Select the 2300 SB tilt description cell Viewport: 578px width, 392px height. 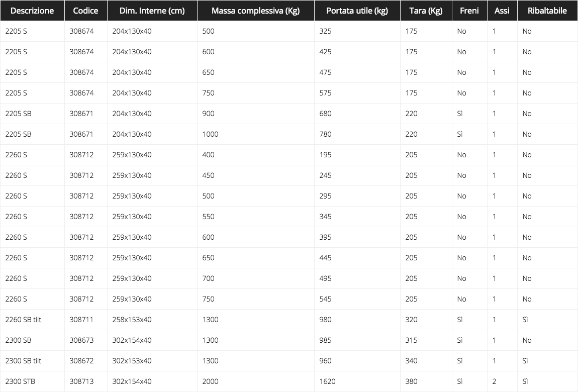pos(23,361)
